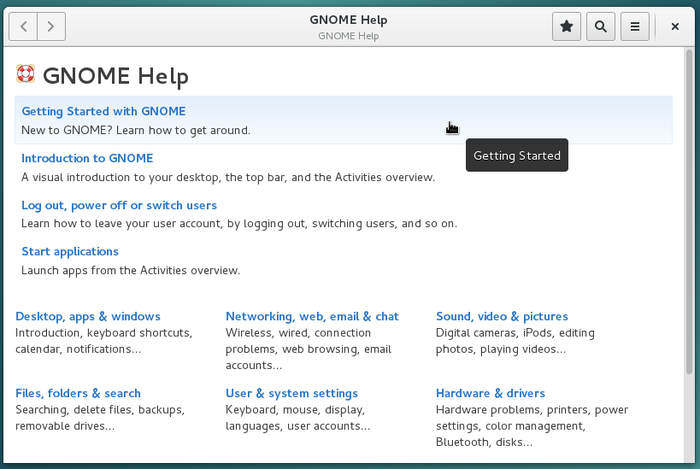Open Hardware & drivers topic

[x=490, y=393]
